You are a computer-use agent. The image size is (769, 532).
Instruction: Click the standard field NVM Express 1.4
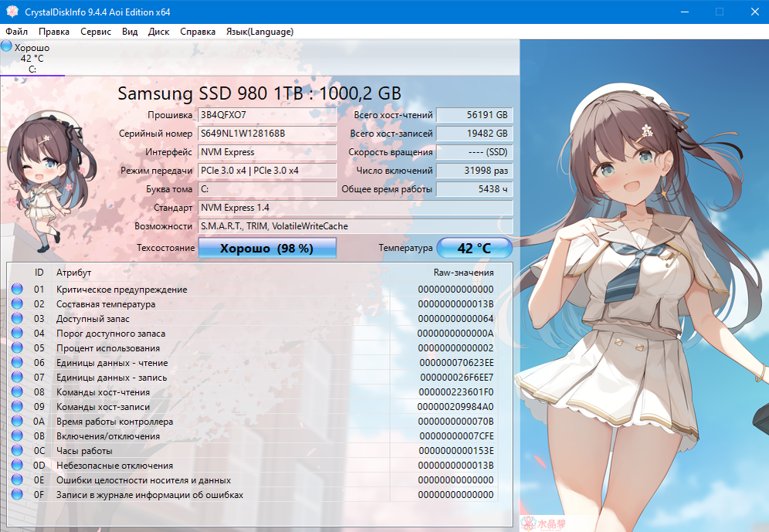tap(356, 208)
